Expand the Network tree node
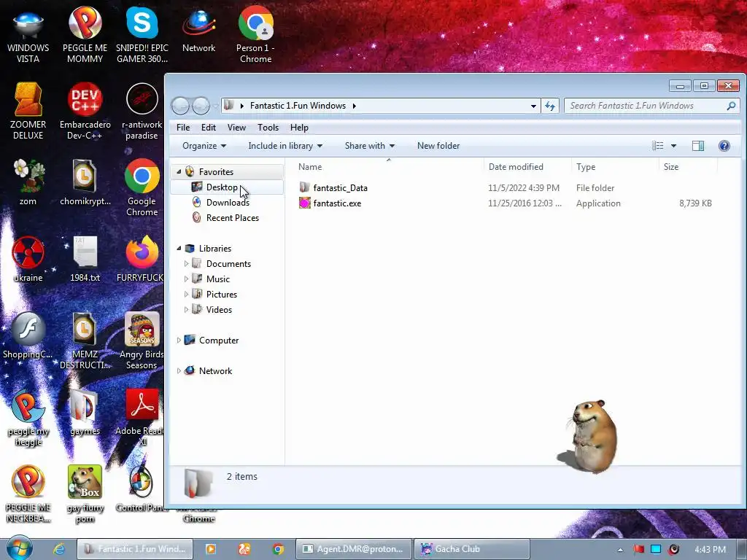The image size is (747, 560). [179, 370]
